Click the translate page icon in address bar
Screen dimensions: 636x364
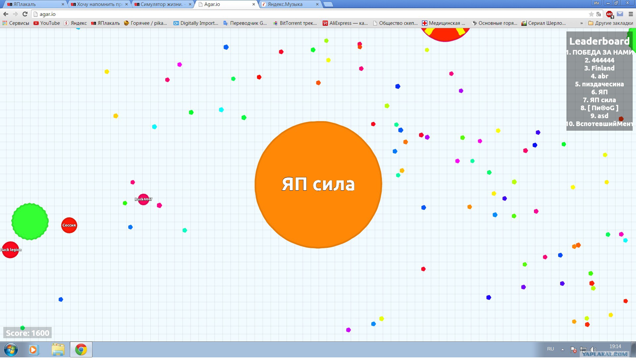pyautogui.click(x=599, y=14)
